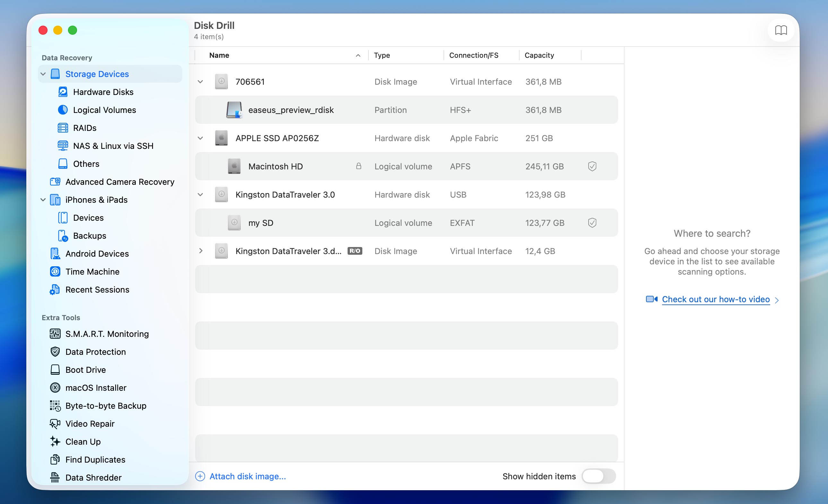Collapse the 706561 disk image row
Screen dimensions: 828x504
[200, 82]
